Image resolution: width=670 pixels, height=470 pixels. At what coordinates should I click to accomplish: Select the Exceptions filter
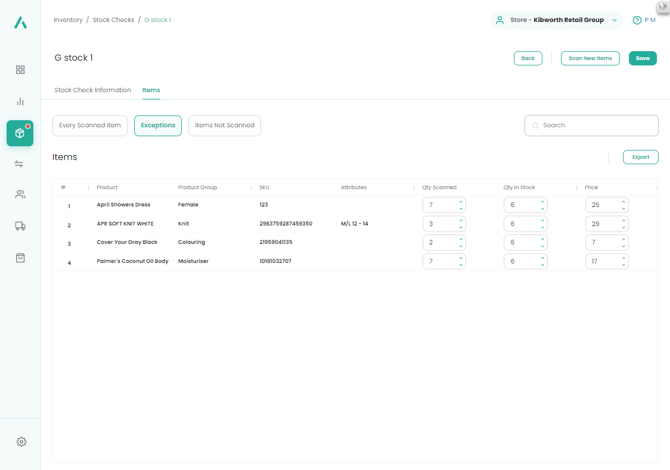click(x=158, y=125)
